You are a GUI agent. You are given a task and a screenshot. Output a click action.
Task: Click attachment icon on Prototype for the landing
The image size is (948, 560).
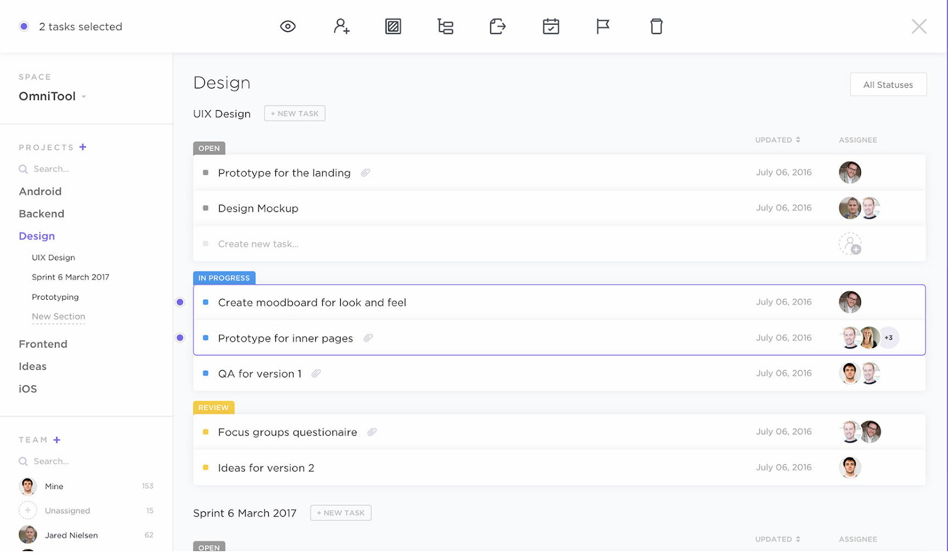click(x=366, y=172)
